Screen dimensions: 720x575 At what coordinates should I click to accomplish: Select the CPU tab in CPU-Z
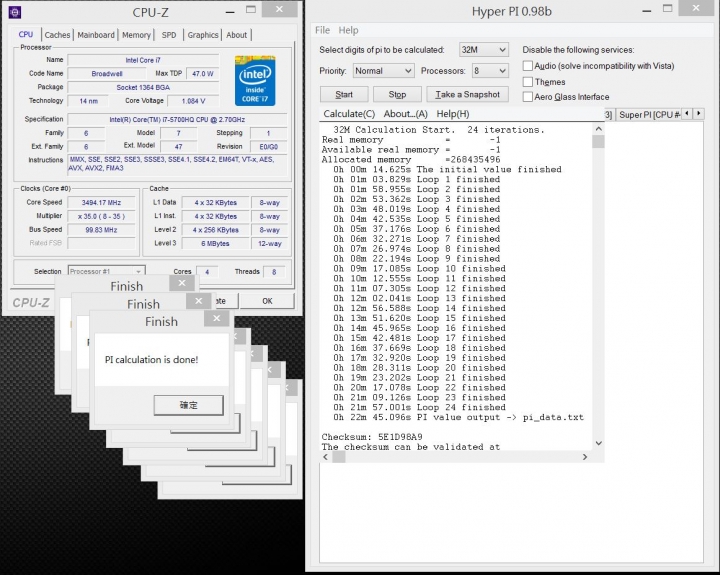pyautogui.click(x=26, y=34)
